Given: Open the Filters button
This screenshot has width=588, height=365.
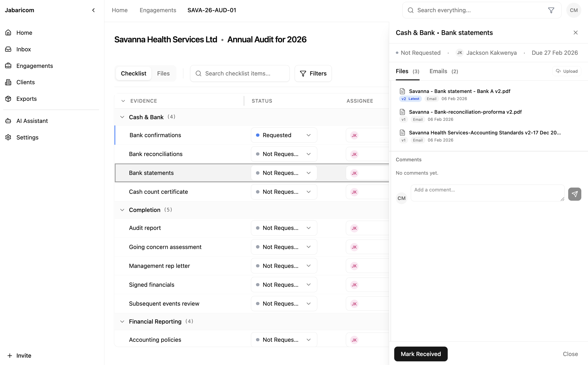Looking at the screenshot, I should (313, 73).
